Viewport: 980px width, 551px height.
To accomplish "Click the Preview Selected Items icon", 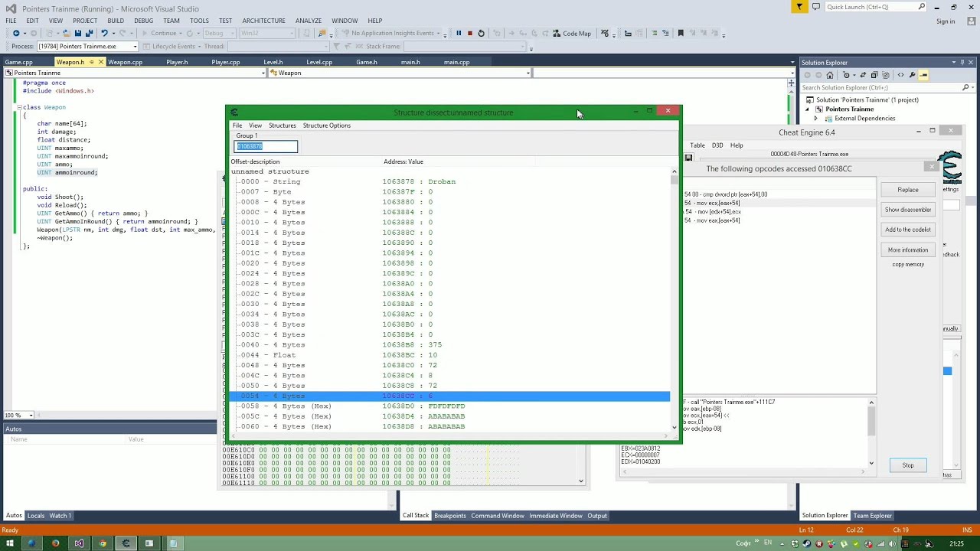I will (923, 75).
